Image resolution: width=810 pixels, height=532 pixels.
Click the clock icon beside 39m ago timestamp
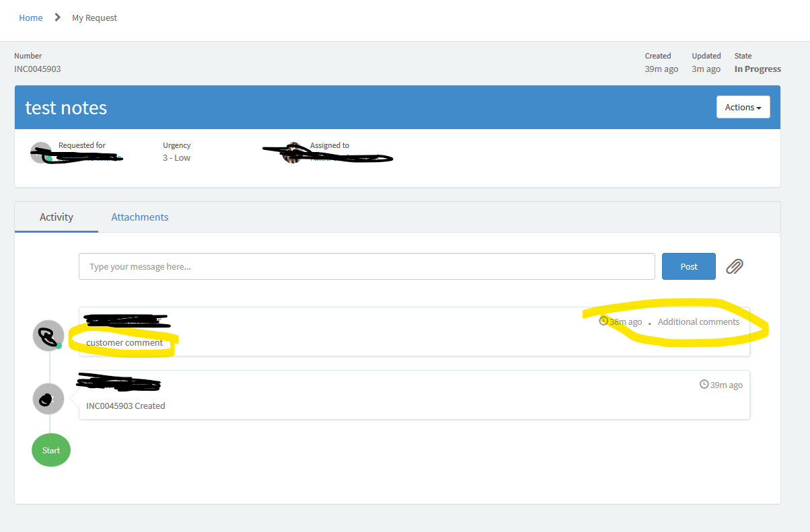pos(704,384)
